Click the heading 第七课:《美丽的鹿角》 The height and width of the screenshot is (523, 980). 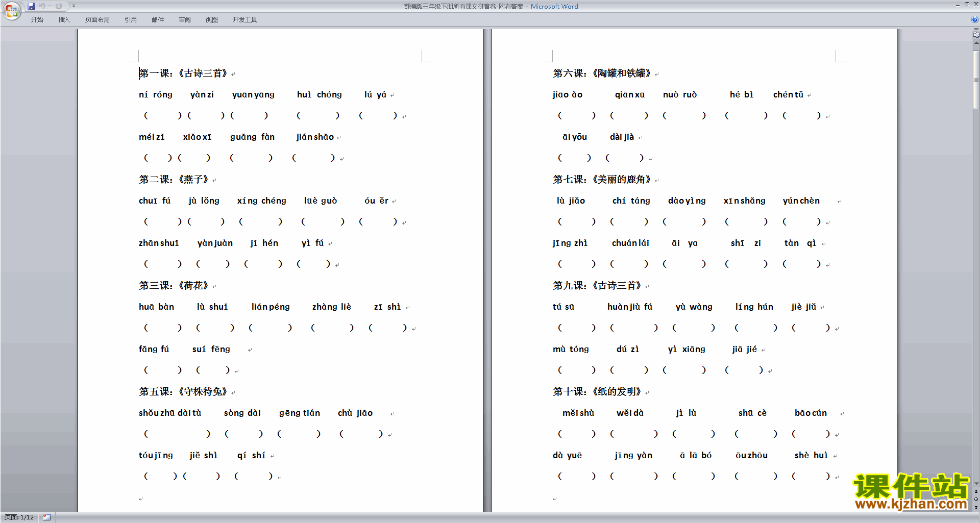click(x=602, y=180)
